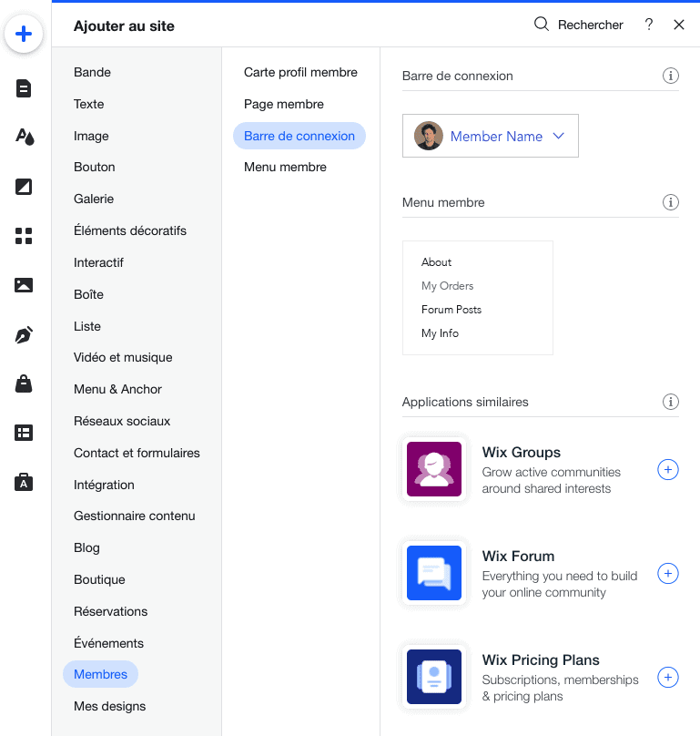This screenshot has width=700, height=736.
Task: Open the Pages and menu icon
Action: point(24,88)
